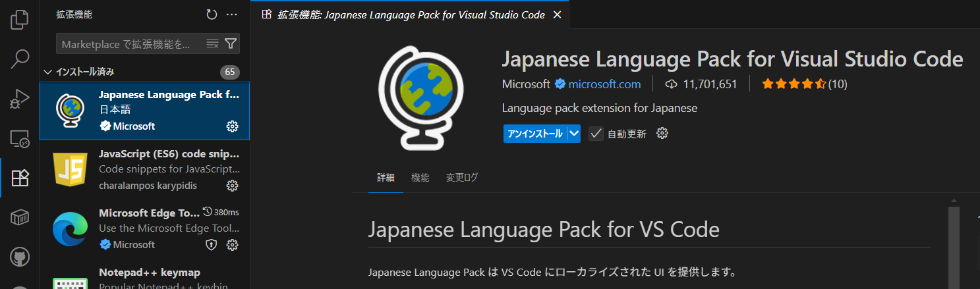Screen dimensions: 980x289
Task: Click 'Language pack extension for Japanese' description
Action: coord(600,108)
